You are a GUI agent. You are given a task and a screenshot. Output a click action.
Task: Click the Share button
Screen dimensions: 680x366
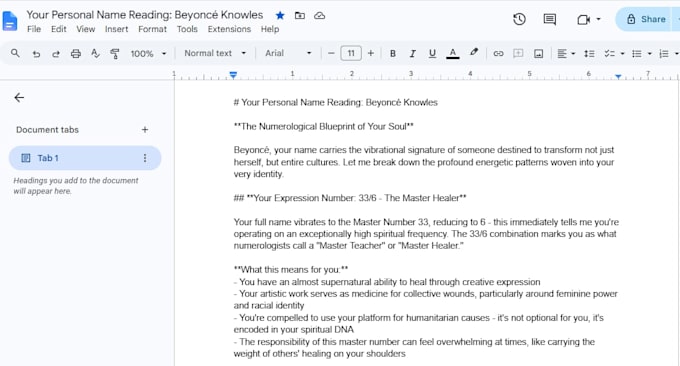[x=646, y=19]
